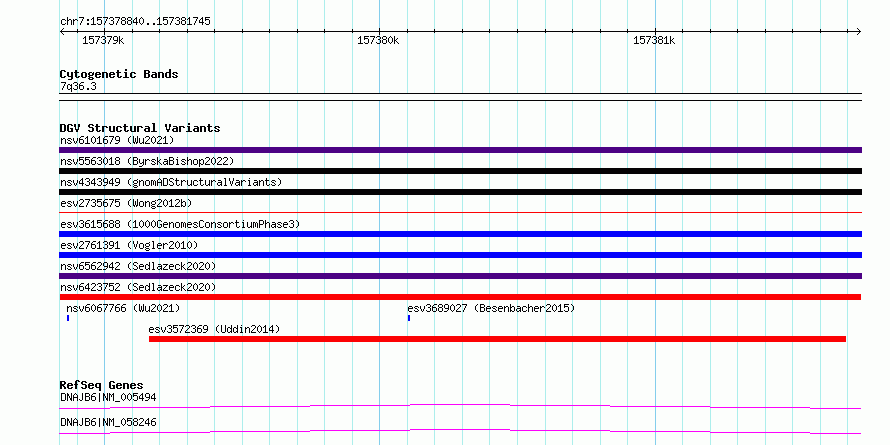Click the magenta DNAJB6 NM_058246 transcript line
The width and height of the screenshot is (890, 445).
[x=460, y=431]
